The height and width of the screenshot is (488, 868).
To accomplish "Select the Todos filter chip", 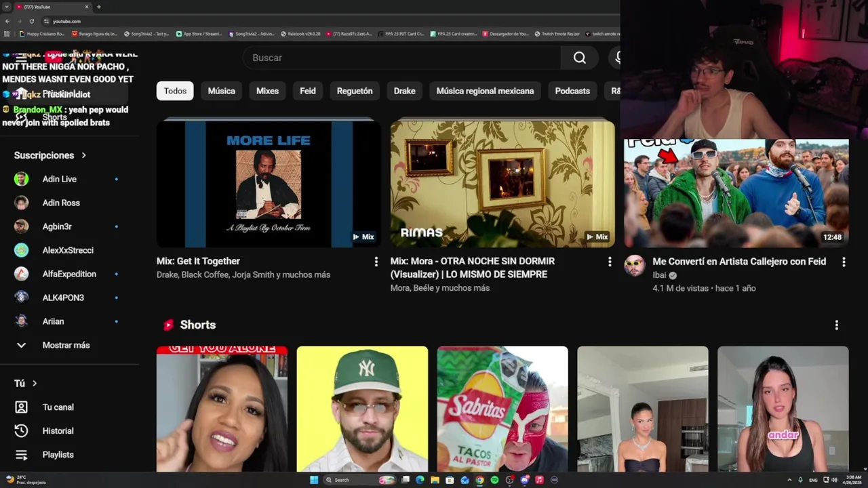I will tap(175, 91).
